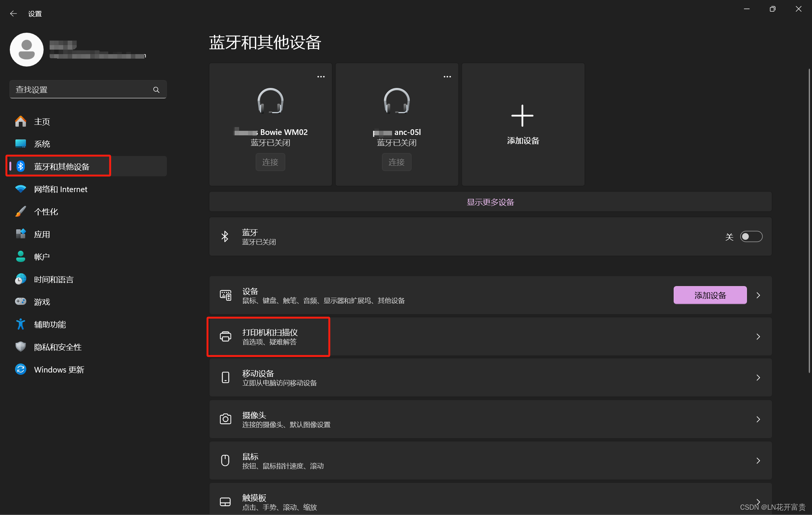Click the vertical scrollbar on right edge
The width and height of the screenshot is (812, 515).
tap(809, 220)
